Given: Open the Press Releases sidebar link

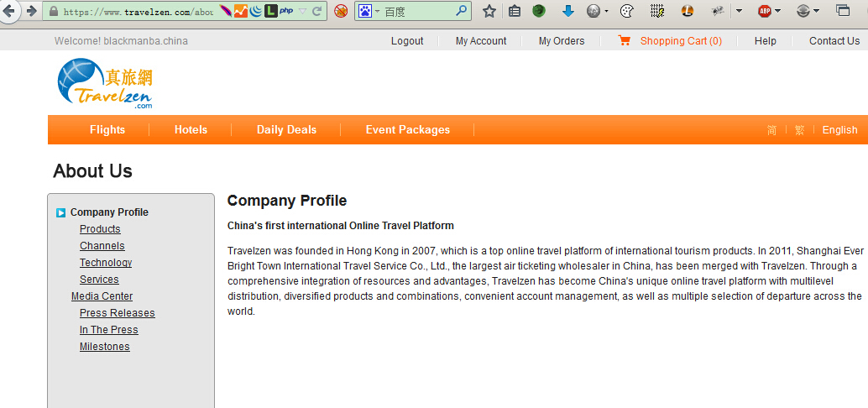Looking at the screenshot, I should coord(118,313).
